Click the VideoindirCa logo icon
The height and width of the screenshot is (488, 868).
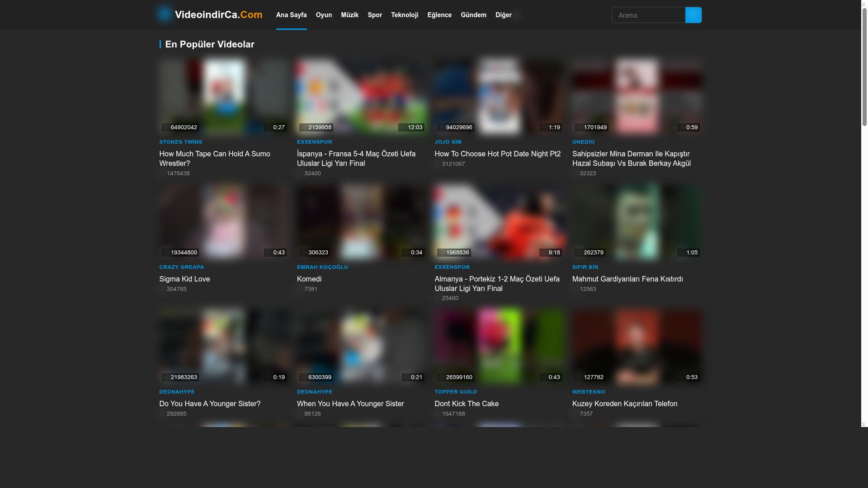point(164,14)
